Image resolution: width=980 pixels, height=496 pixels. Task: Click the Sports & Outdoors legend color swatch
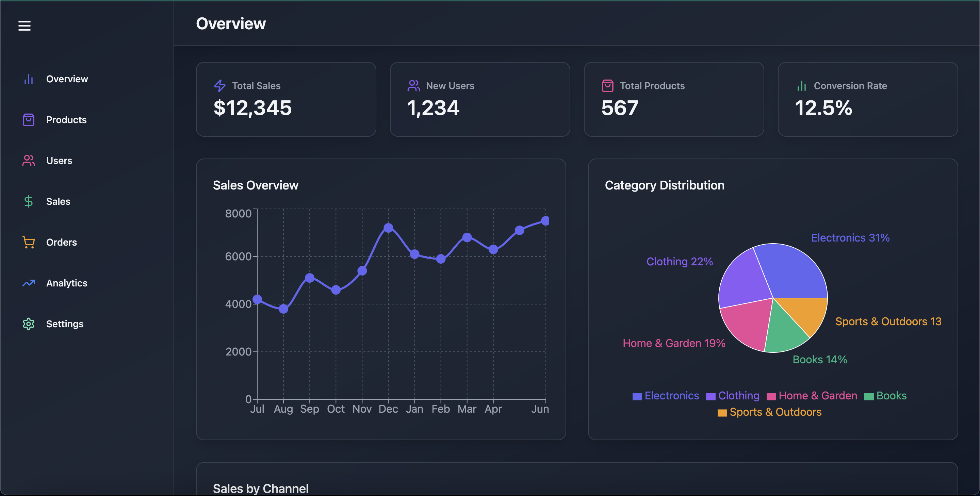[x=722, y=413]
